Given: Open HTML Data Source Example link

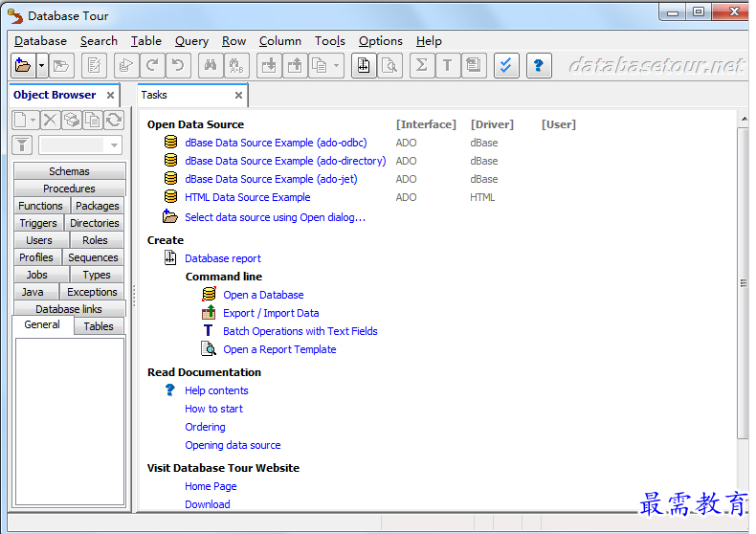Looking at the screenshot, I should click(248, 197).
